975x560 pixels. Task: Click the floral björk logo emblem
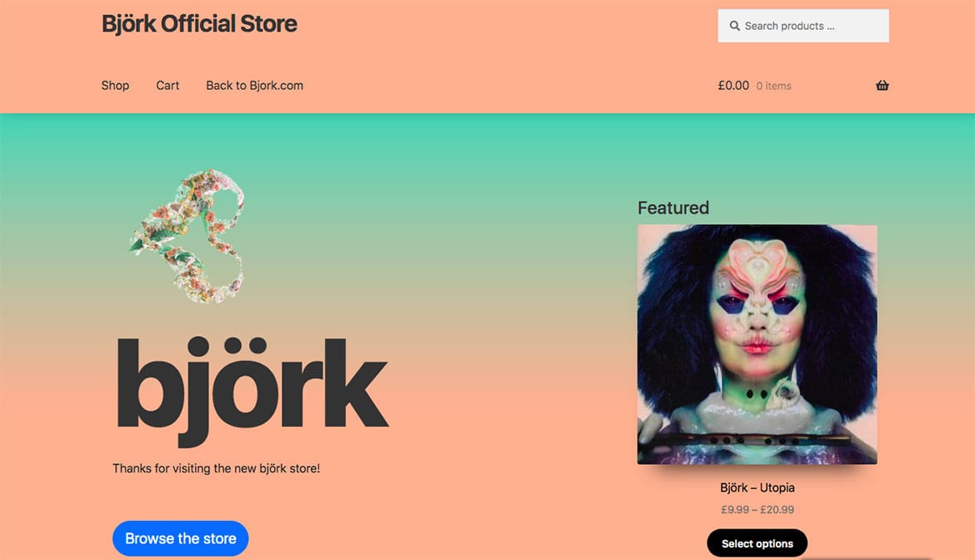coord(188,237)
